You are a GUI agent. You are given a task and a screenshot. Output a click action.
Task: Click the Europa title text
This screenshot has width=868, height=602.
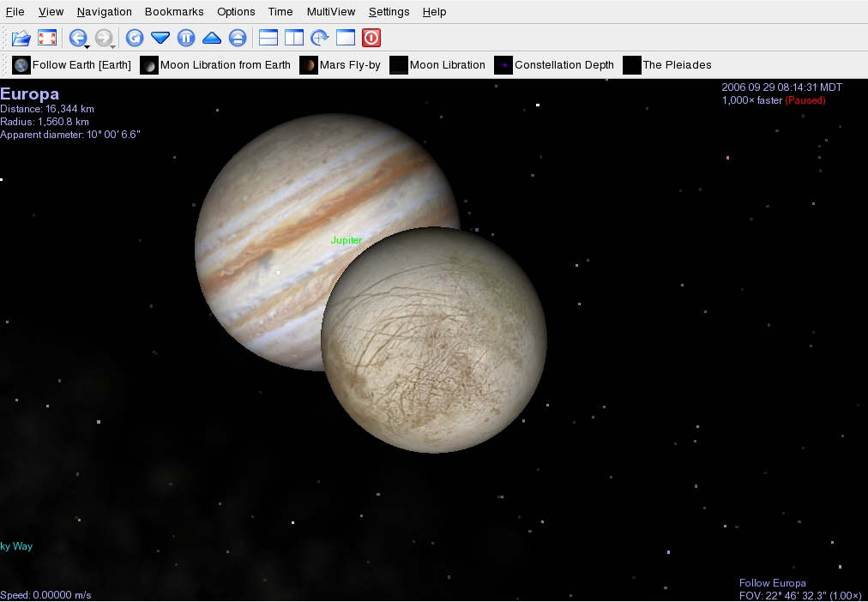click(x=29, y=93)
